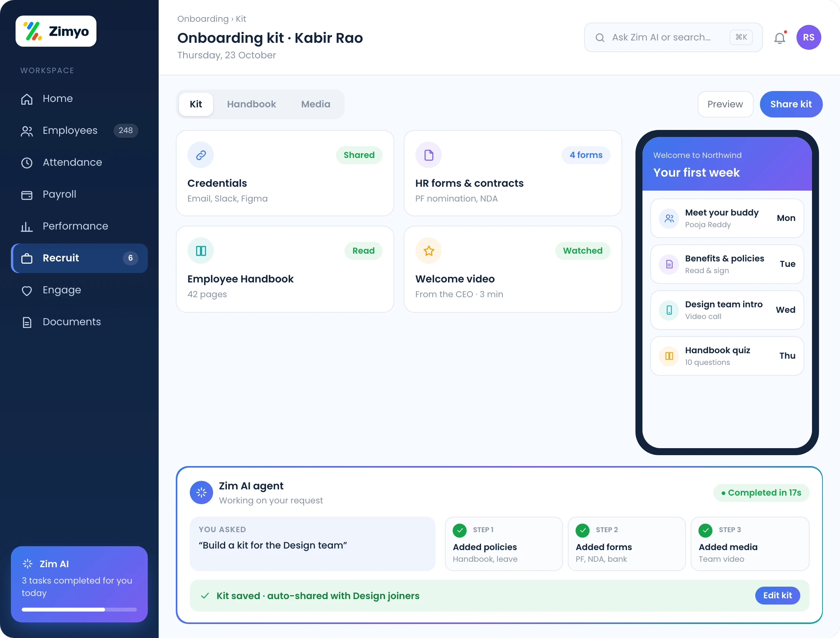The height and width of the screenshot is (638, 840).
Task: Focus the Ask Zim AI search field
Action: point(674,37)
